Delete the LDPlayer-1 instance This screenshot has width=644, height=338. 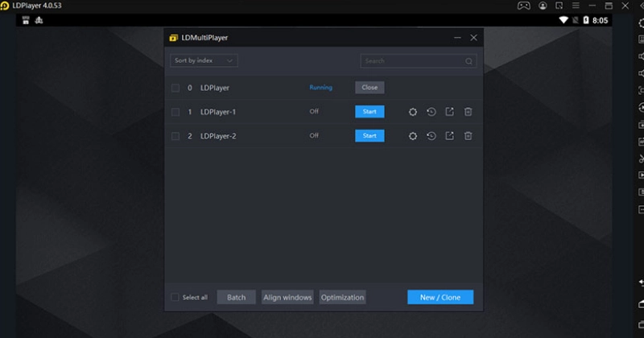(468, 112)
